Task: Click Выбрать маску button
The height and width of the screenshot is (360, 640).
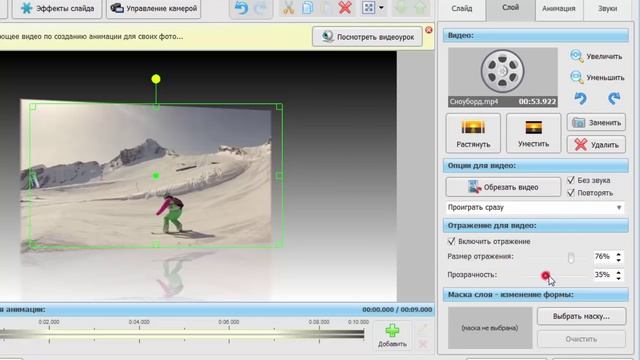Action: 581,316
